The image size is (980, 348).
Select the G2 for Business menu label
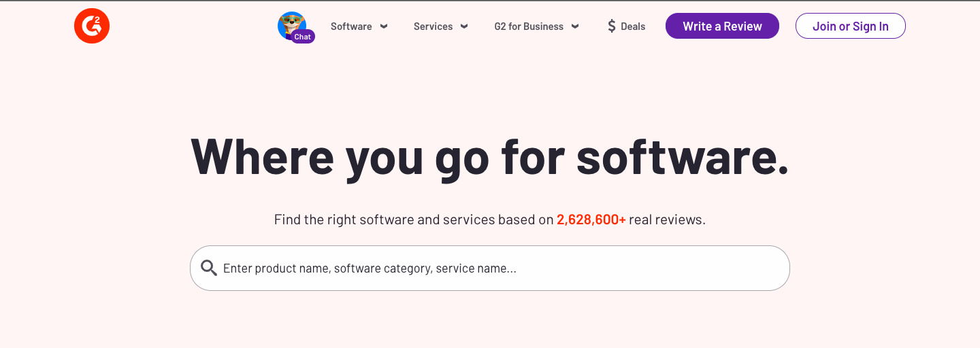pyautogui.click(x=529, y=27)
